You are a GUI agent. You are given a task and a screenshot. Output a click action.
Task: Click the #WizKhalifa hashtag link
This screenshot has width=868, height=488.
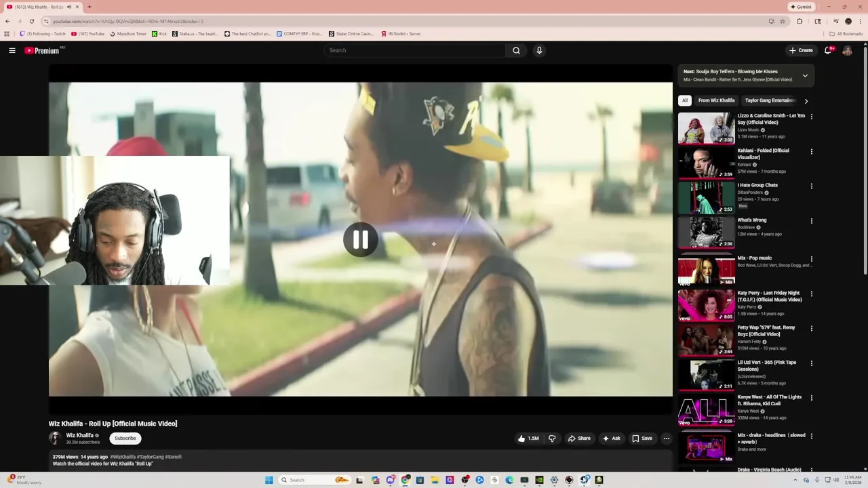tap(123, 457)
